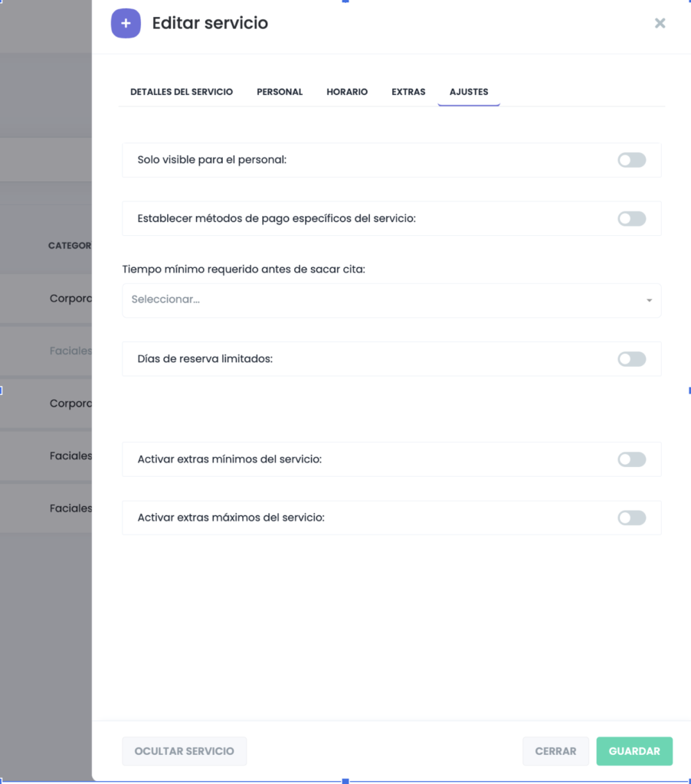This screenshot has width=691, height=784.
Task: Select the Extras tab
Action: pyautogui.click(x=408, y=92)
